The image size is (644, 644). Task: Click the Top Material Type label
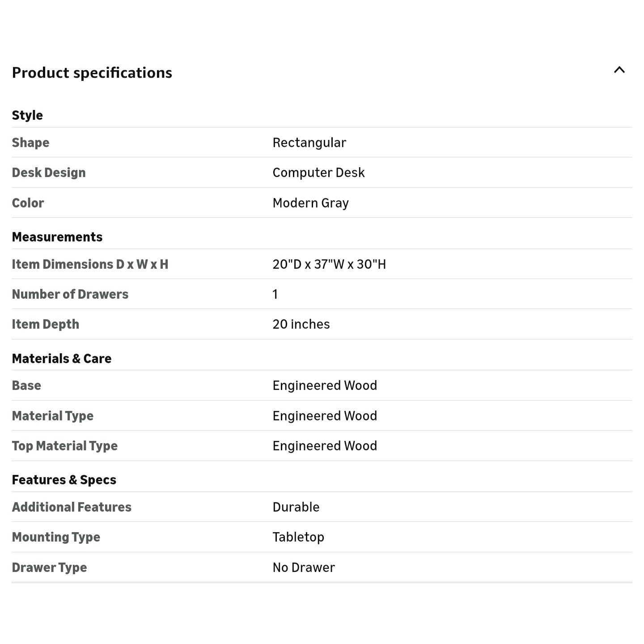click(x=65, y=446)
